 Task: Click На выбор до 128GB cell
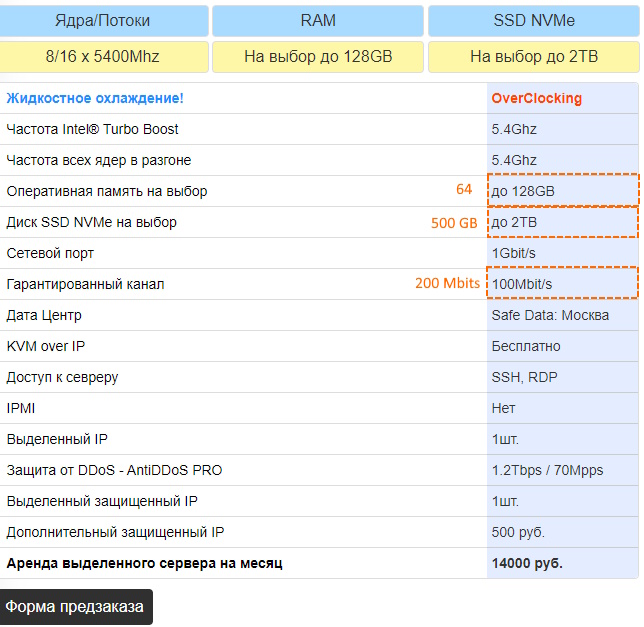[318, 57]
